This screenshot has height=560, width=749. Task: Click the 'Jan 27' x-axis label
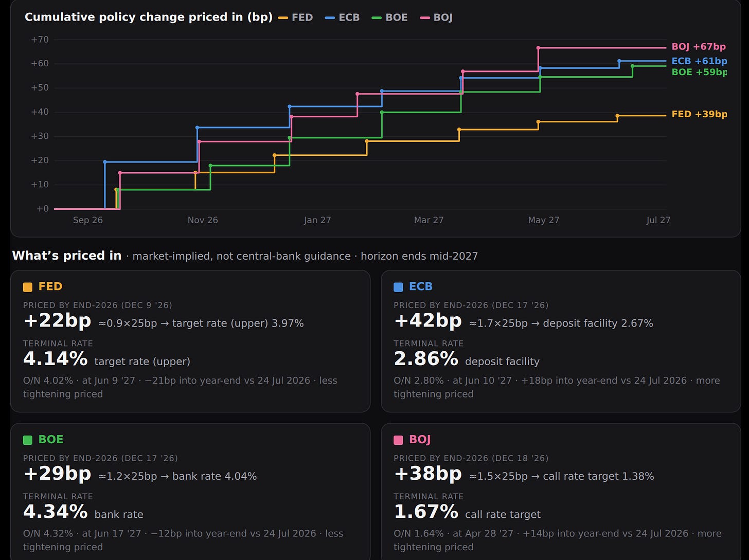click(317, 220)
